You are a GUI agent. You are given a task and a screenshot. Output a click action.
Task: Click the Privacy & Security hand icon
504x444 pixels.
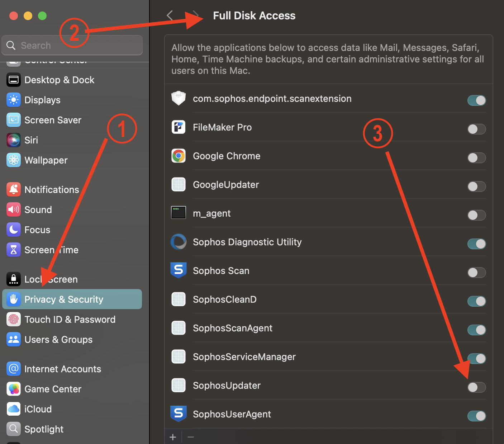point(14,299)
